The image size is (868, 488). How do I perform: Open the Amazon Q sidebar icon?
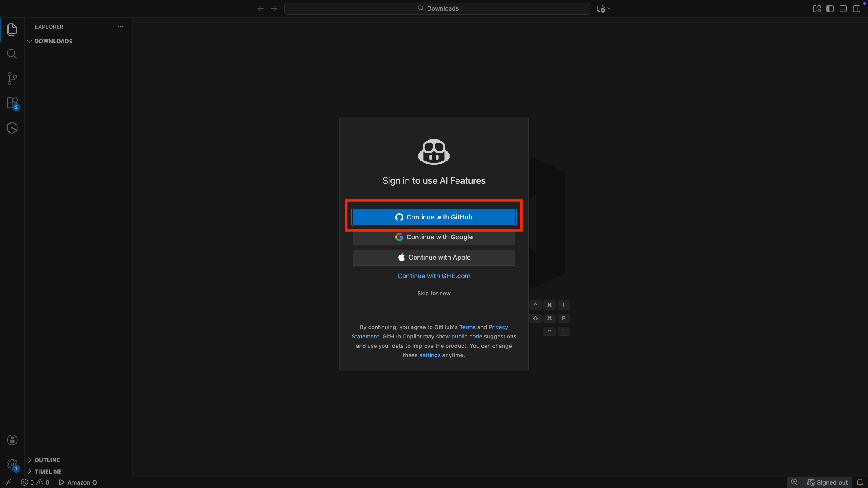click(12, 128)
